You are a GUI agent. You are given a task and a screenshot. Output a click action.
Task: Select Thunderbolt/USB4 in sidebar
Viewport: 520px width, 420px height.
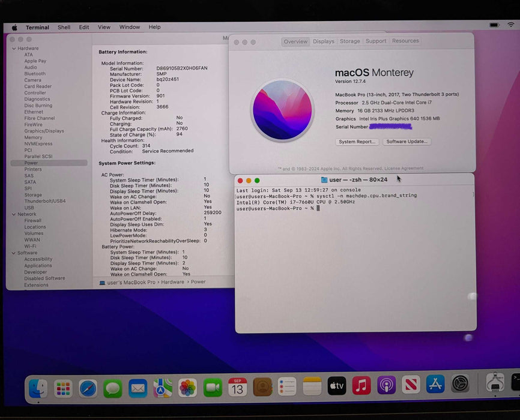pyautogui.click(x=45, y=201)
